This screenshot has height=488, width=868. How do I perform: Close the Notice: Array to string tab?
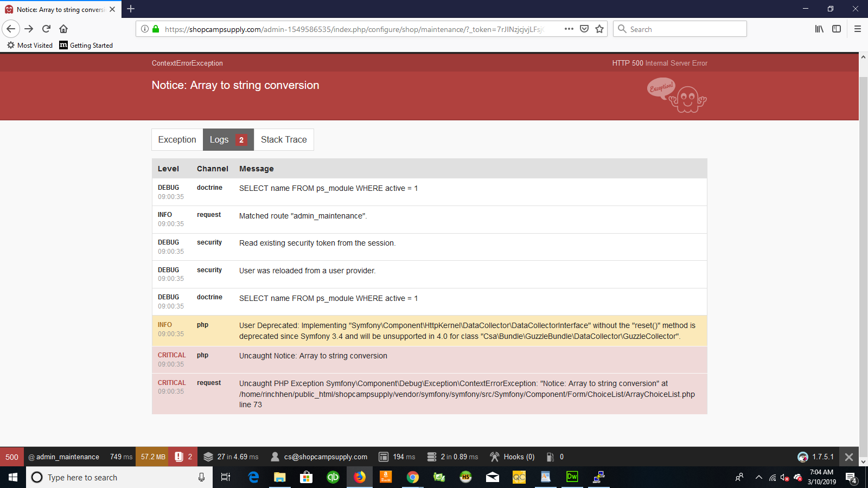(112, 9)
